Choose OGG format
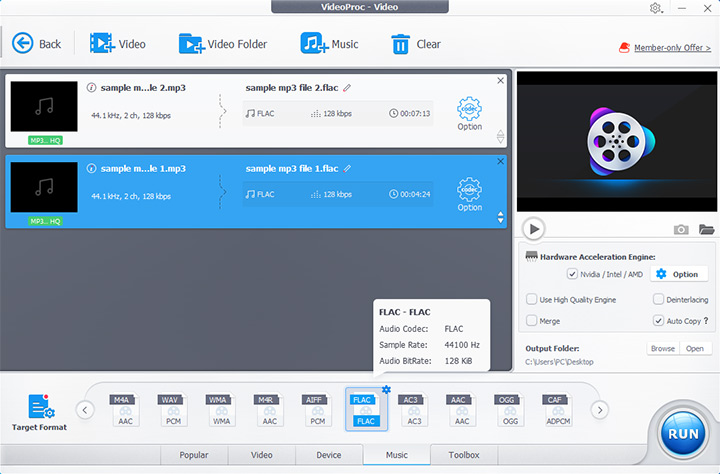Image resolution: width=720 pixels, height=474 pixels. pos(510,410)
